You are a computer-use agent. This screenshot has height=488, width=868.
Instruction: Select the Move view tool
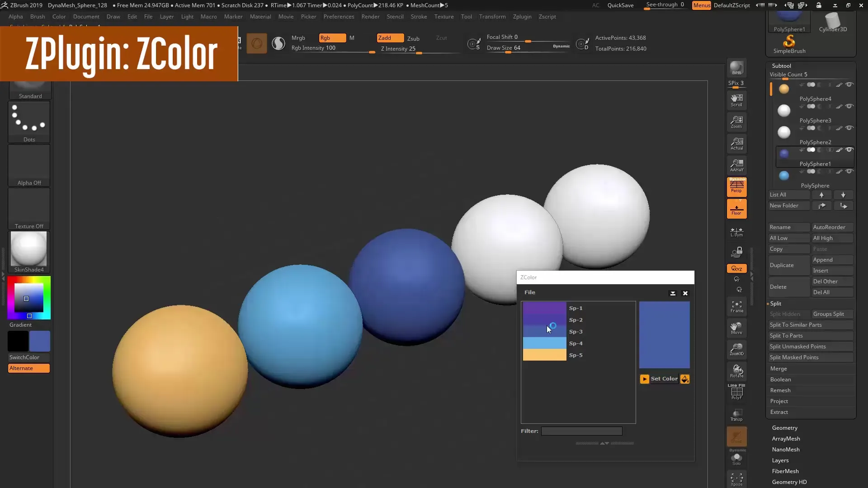[736, 328]
